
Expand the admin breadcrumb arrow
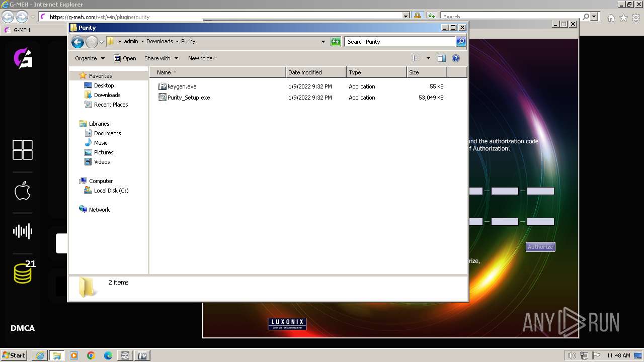142,42
